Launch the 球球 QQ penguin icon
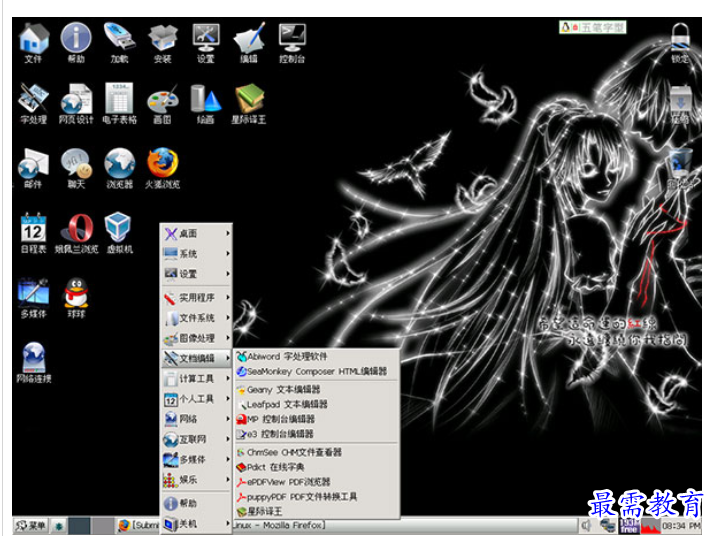 pos(76,298)
